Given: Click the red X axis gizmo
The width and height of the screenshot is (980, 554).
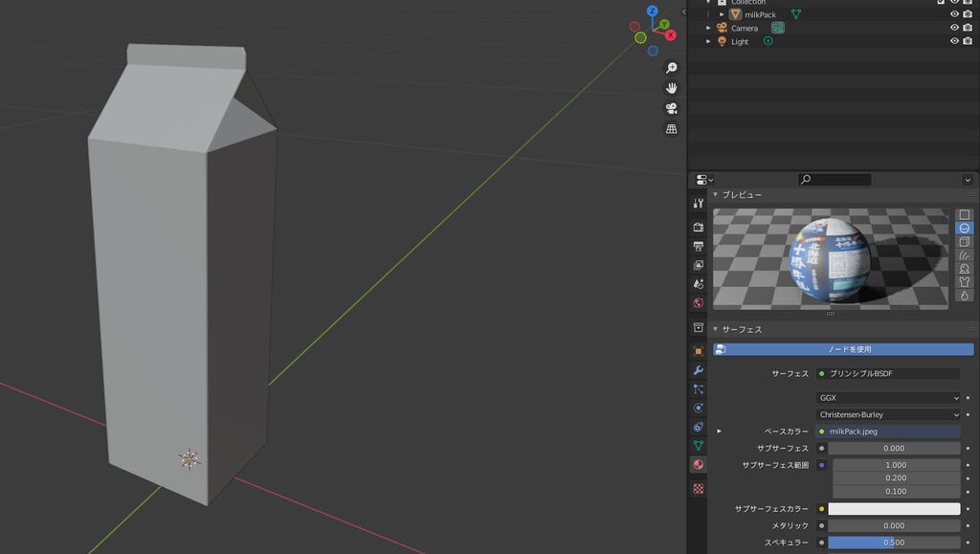Looking at the screenshot, I should [670, 35].
